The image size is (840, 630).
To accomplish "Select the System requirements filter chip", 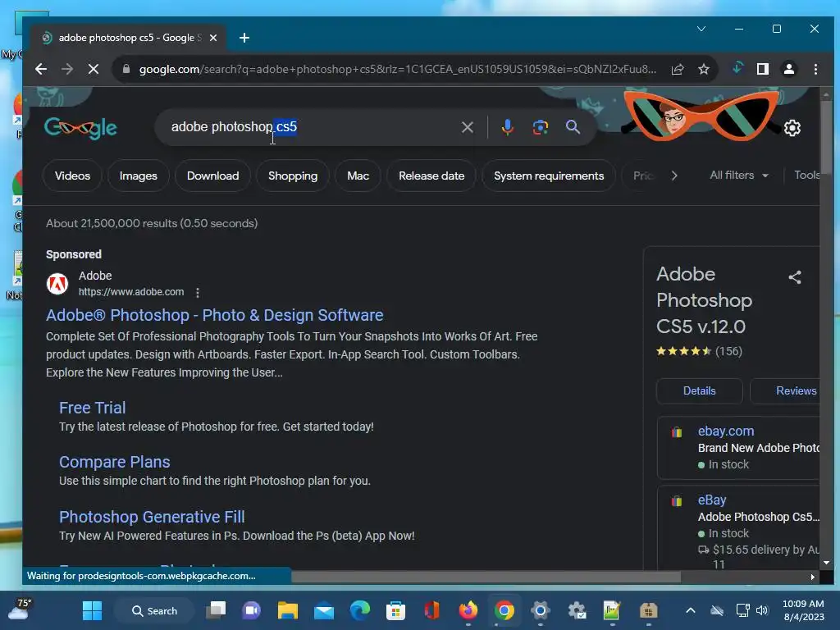I will click(x=549, y=176).
